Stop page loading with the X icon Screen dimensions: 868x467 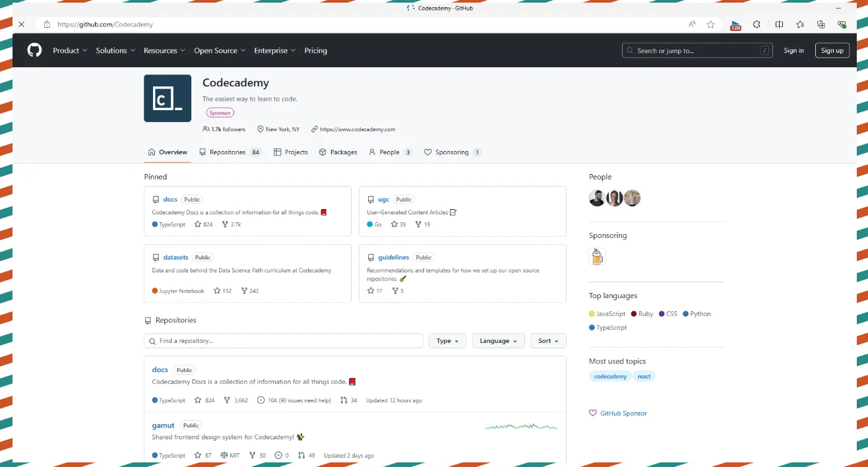tap(21, 24)
